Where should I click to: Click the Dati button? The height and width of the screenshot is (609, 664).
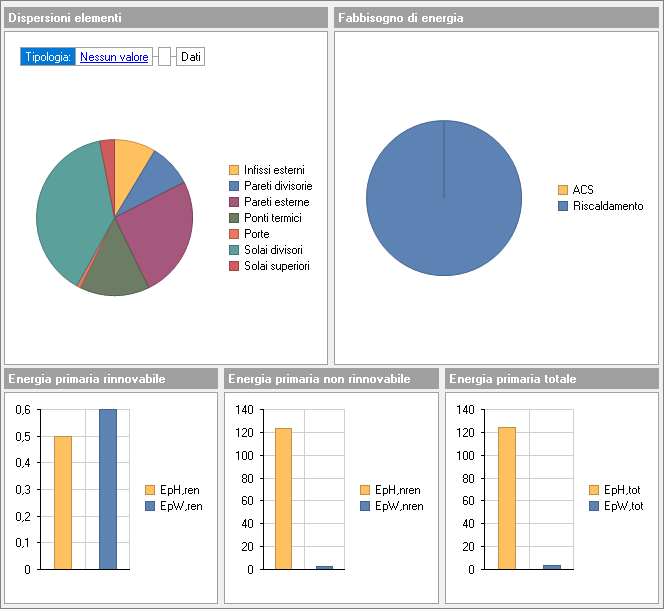pos(190,57)
